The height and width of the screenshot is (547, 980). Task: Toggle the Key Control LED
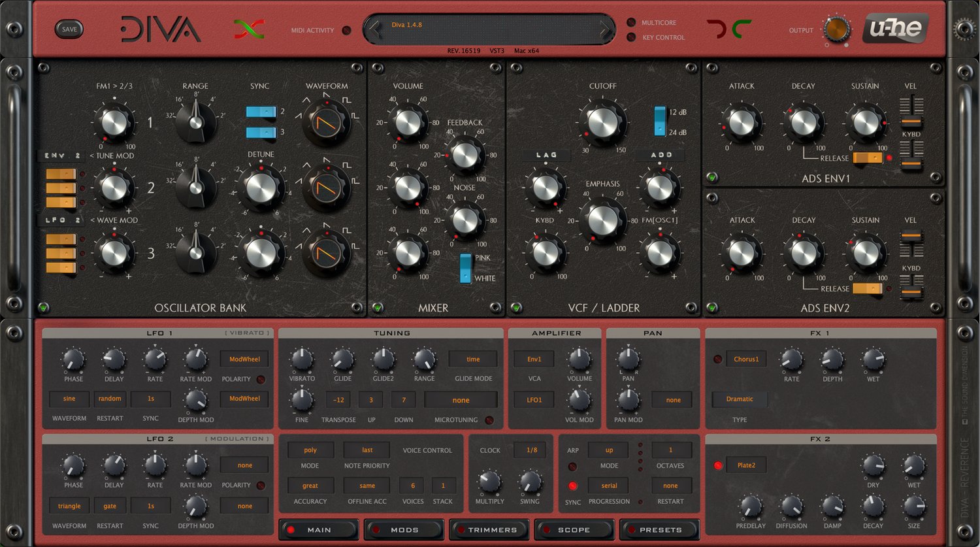point(631,37)
